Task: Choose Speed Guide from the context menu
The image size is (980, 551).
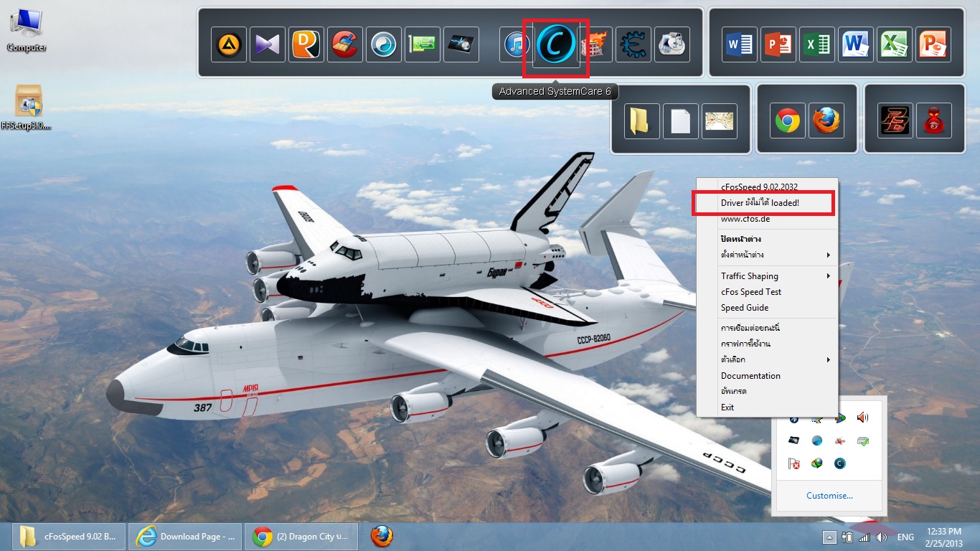Action: [767, 308]
